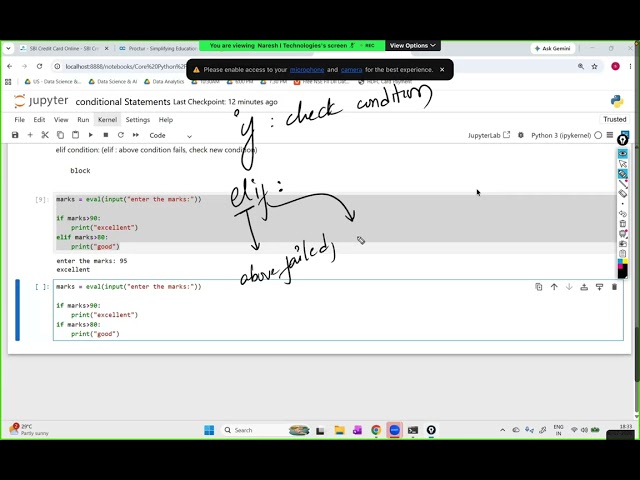This screenshot has width=640, height=480.
Task: Click the Trusted notebook indicator
Action: (x=615, y=119)
